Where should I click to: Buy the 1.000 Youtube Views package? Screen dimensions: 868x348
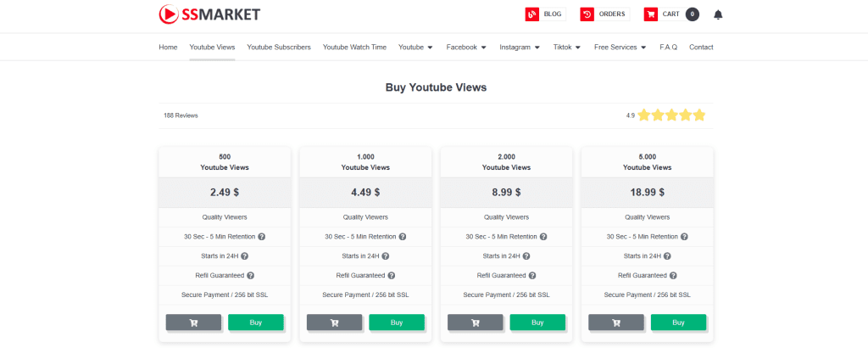pyautogui.click(x=397, y=323)
